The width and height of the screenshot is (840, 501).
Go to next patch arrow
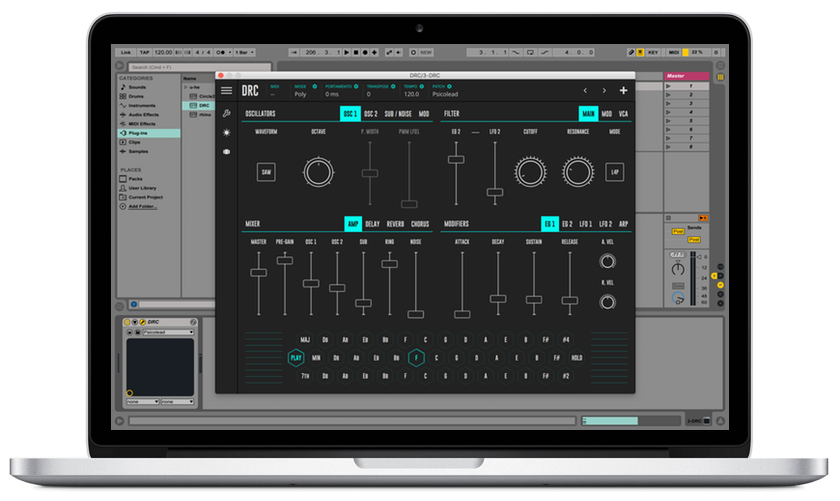pyautogui.click(x=604, y=91)
